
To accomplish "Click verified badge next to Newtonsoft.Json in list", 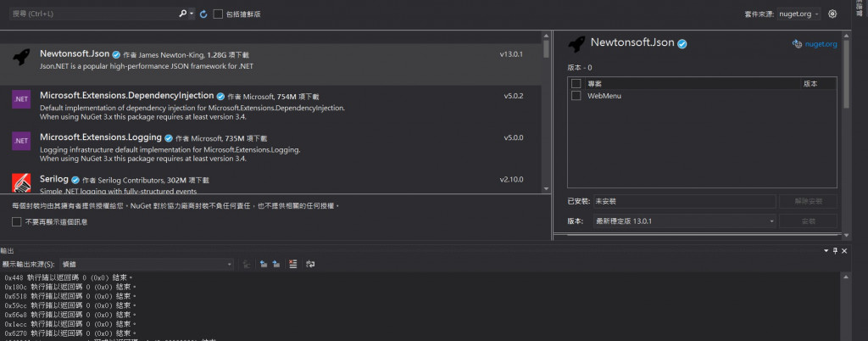I will point(116,55).
